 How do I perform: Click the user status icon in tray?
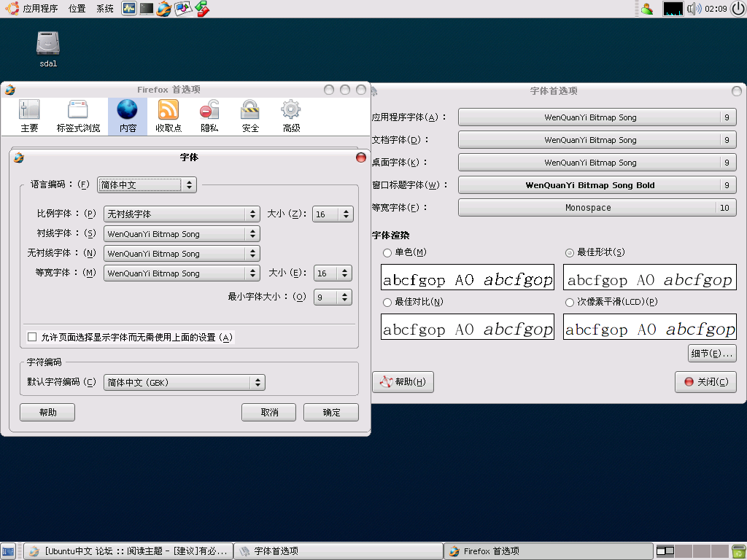647,9
